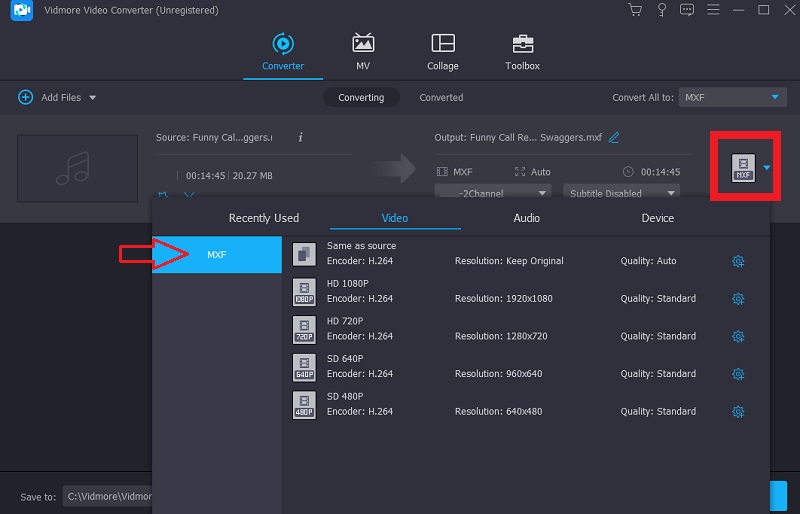Click gear icon for Same as source

738,261
